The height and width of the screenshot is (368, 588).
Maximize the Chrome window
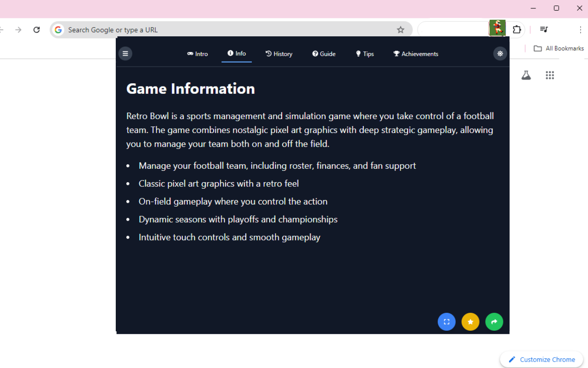[x=556, y=8]
